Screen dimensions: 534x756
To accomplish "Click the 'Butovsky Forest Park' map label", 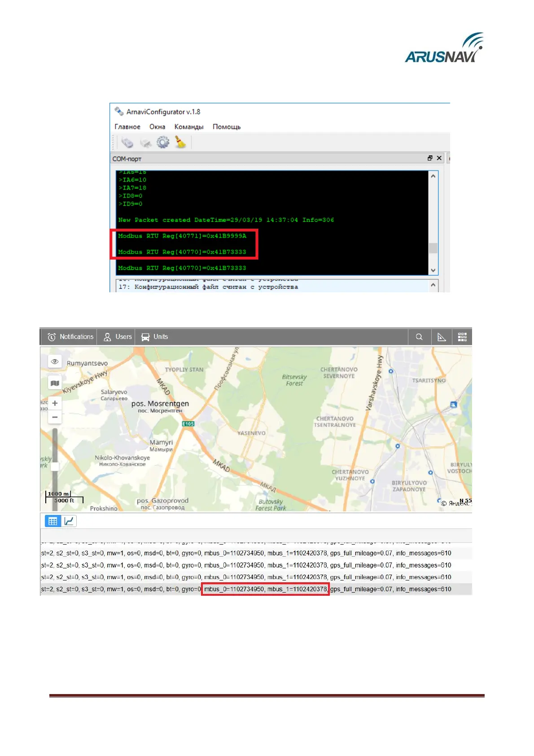I will coord(271,505).
